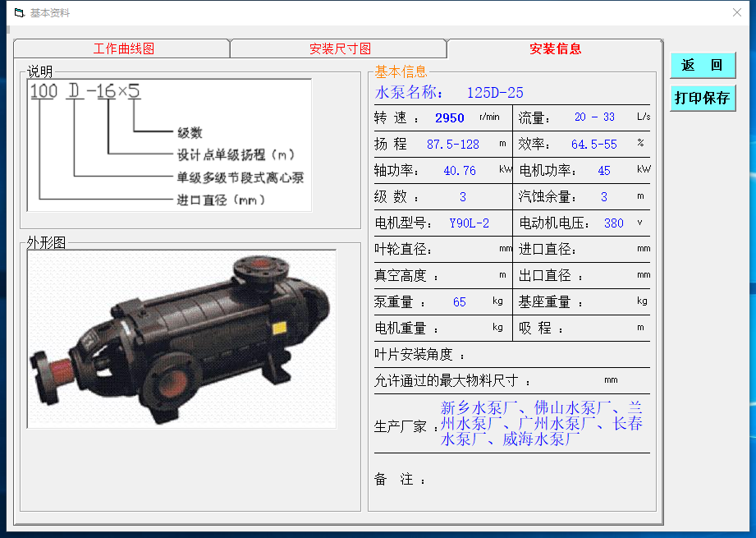Click shaft power value 40.76
The width and height of the screenshot is (756, 538).
pyautogui.click(x=460, y=170)
